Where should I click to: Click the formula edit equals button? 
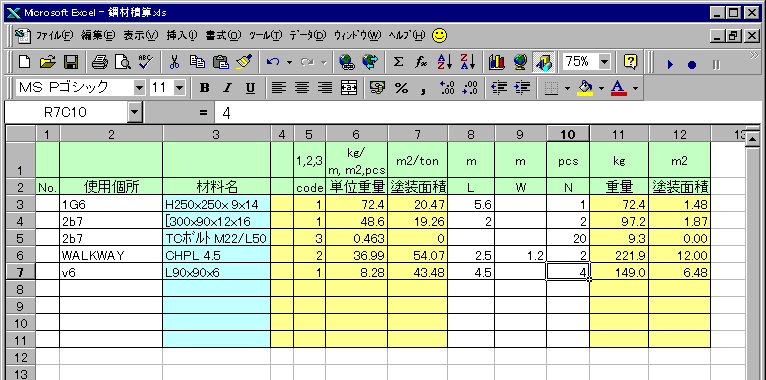(x=204, y=113)
